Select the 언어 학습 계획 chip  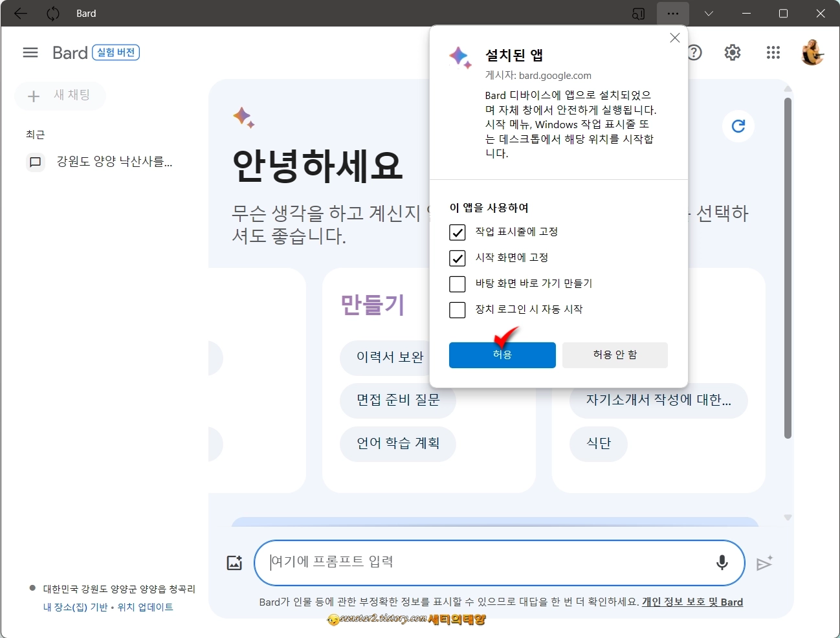398,444
